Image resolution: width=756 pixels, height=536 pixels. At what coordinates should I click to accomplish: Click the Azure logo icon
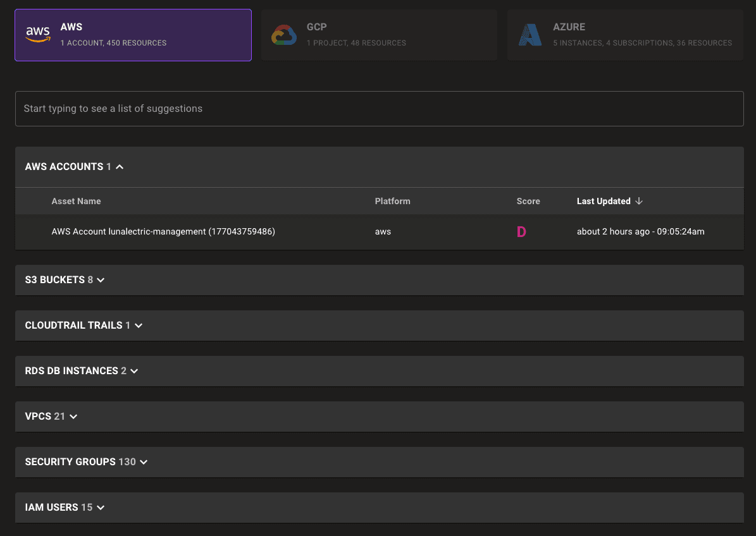click(530, 35)
